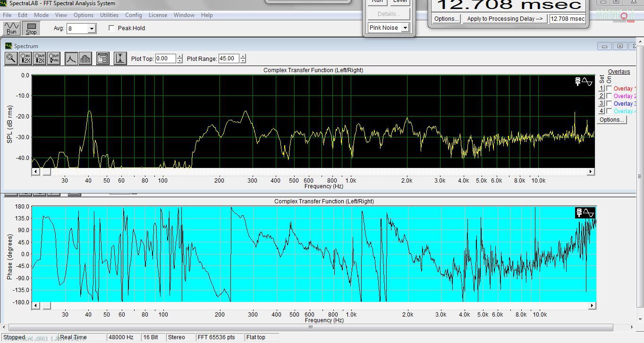
Task: Turn on Overlay 1 checkbox
Action: 609,88
